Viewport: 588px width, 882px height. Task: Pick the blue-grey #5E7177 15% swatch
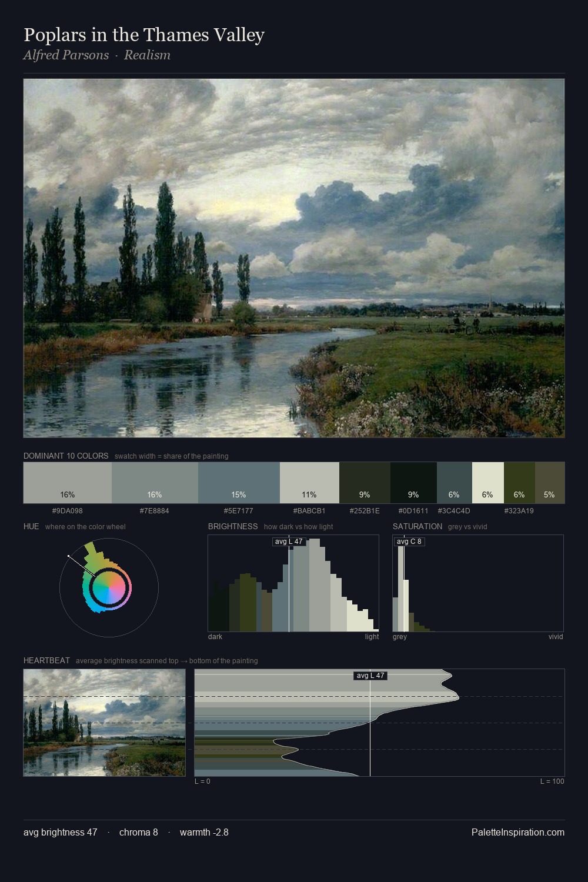pyautogui.click(x=239, y=483)
